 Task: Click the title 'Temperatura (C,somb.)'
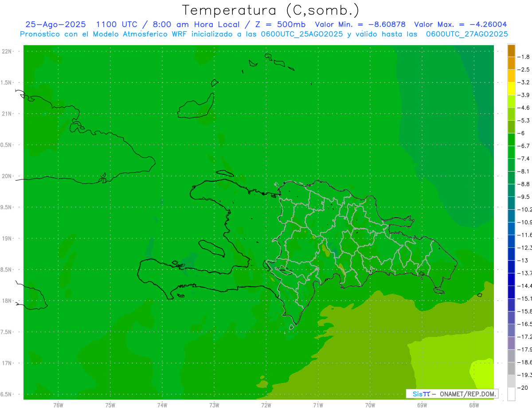pos(270,10)
